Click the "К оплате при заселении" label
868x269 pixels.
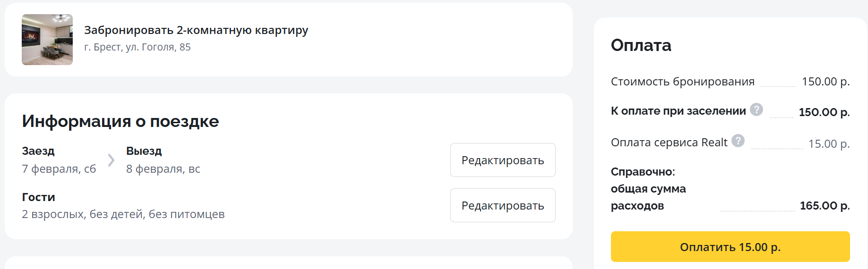pos(678,111)
